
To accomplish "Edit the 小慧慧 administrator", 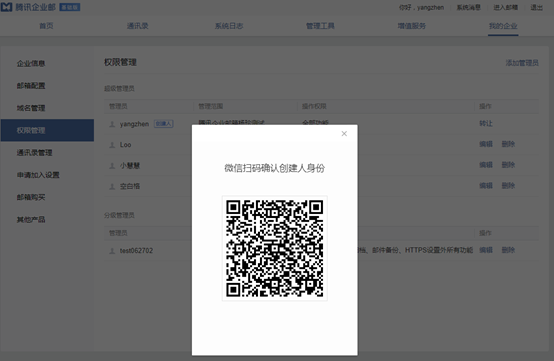I will 486,165.
